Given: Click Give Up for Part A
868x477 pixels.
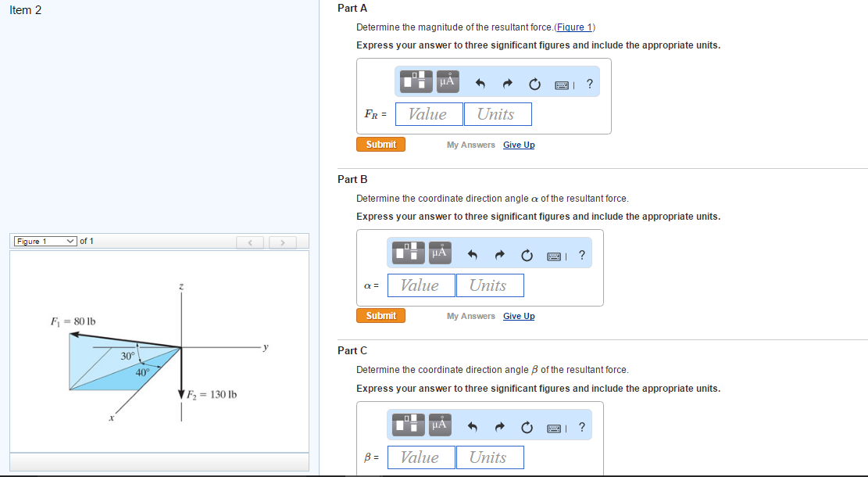Looking at the screenshot, I should 519,145.
